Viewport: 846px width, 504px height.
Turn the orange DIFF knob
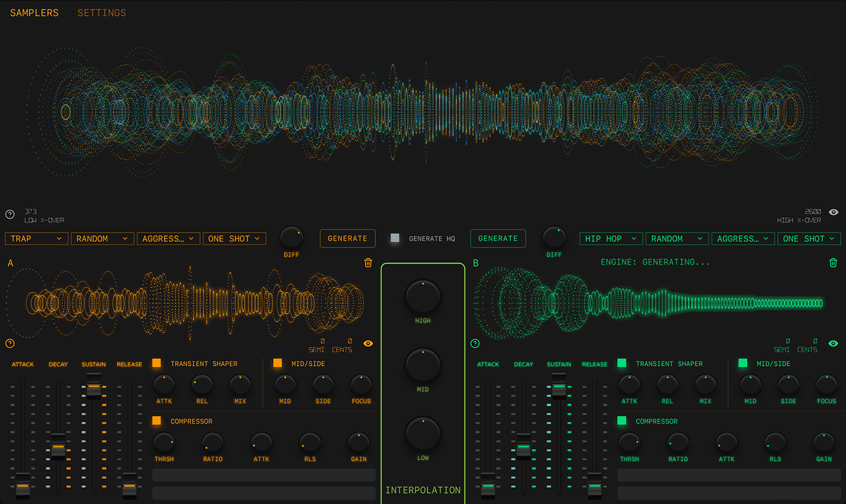(x=291, y=238)
